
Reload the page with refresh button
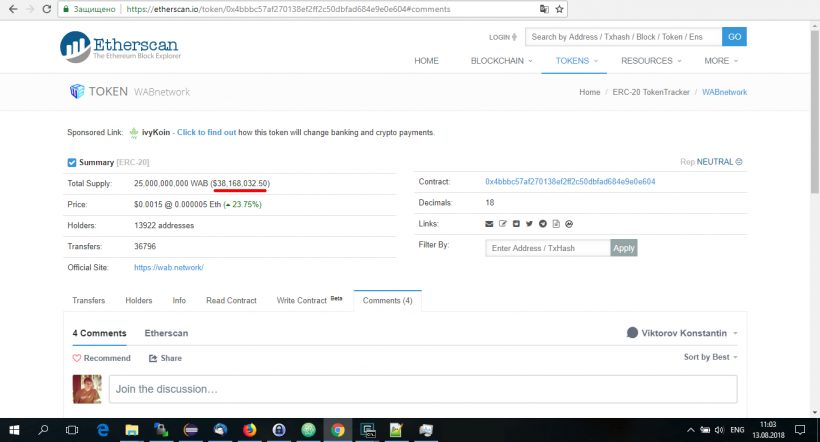46,9
